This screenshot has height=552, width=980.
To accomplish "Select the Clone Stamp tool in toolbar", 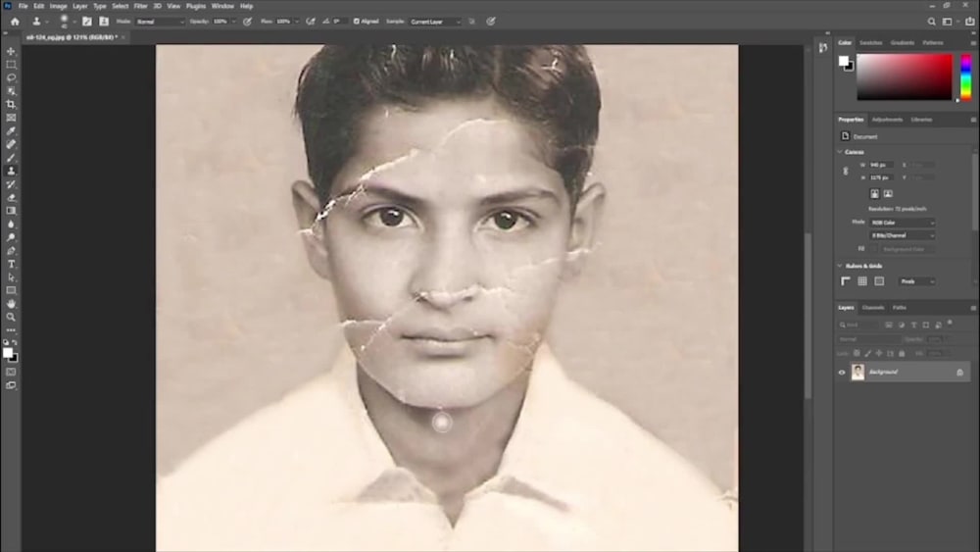I will click(x=11, y=171).
